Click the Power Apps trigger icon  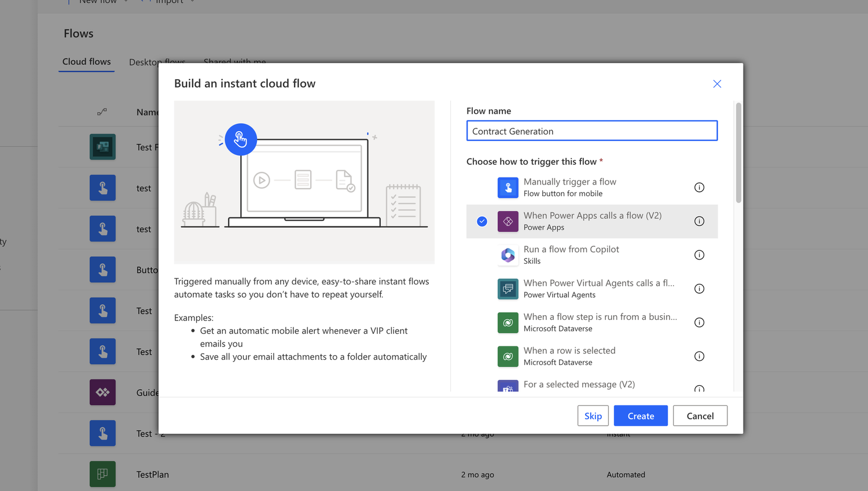tap(507, 221)
